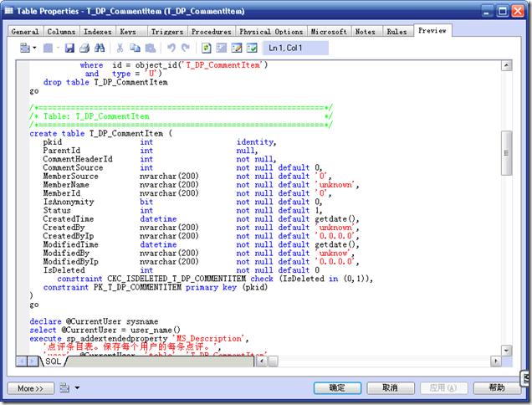Select the Preview tab
The image size is (532, 405).
[432, 31]
